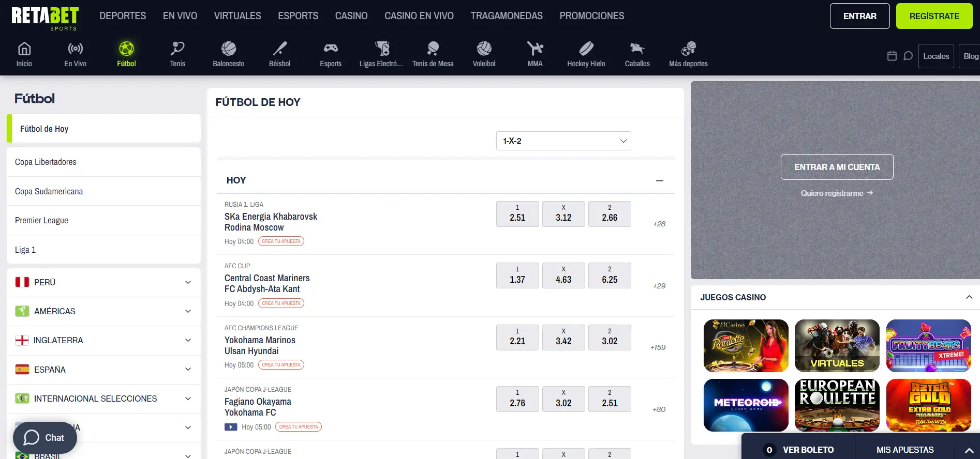Image resolution: width=980 pixels, height=459 pixels.
Task: Open the live stream icon for Fagiano Okayama
Action: 231,427
